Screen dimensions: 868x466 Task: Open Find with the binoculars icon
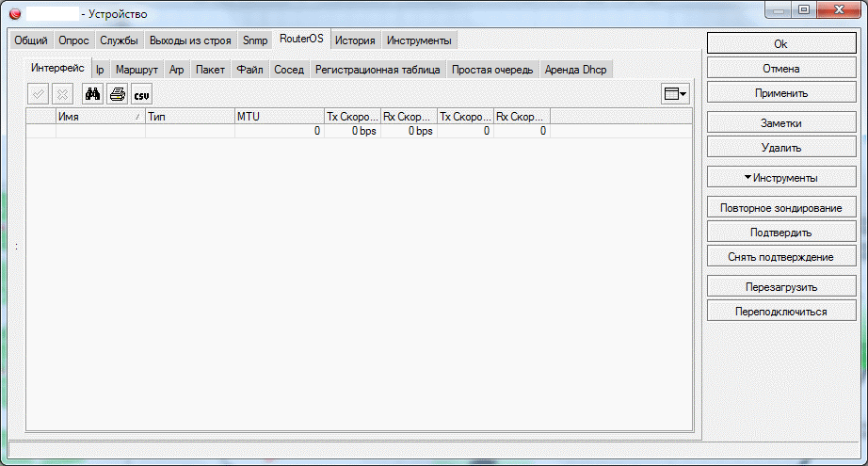point(92,94)
